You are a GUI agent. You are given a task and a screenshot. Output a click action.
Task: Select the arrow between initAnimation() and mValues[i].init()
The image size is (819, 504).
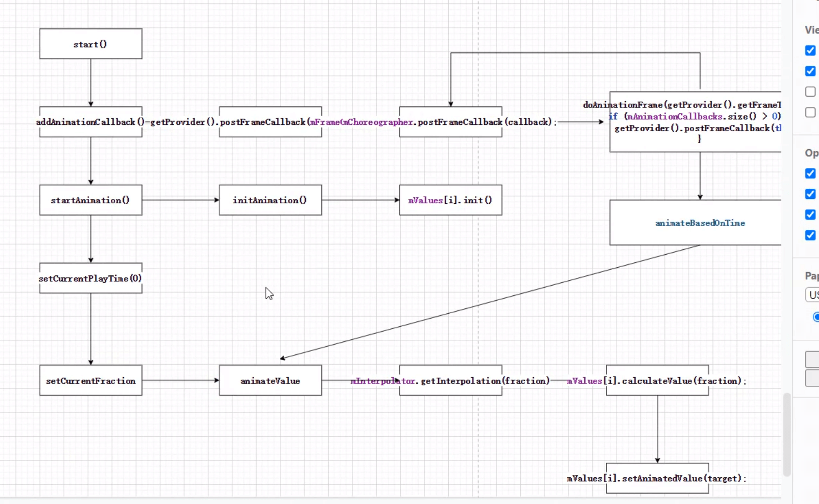pyautogui.click(x=361, y=200)
